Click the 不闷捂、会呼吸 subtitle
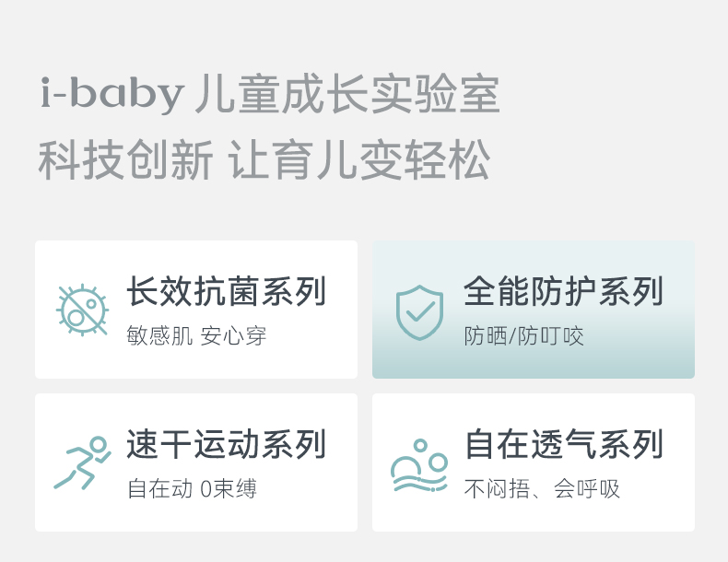This screenshot has width=728, height=562. click(542, 488)
